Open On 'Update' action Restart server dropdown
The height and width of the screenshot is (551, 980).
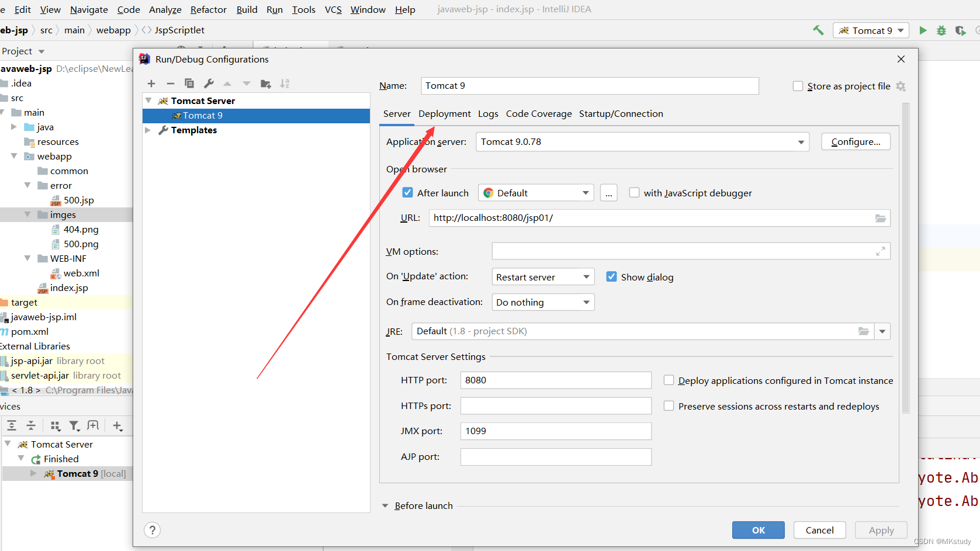tap(543, 277)
